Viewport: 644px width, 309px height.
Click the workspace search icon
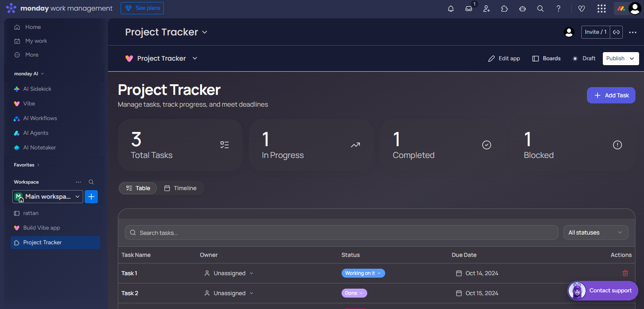[91, 182]
